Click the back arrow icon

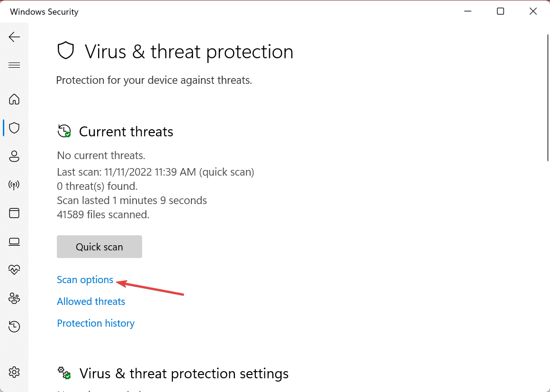(14, 36)
